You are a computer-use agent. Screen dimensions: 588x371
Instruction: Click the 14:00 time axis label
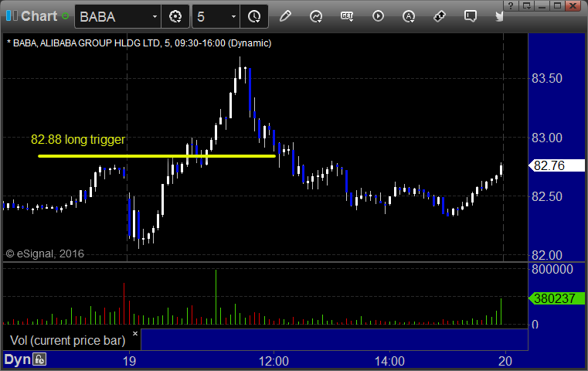389,361
